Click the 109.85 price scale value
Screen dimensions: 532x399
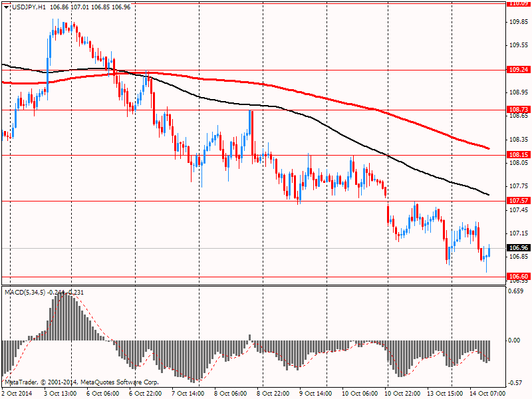[519, 22]
